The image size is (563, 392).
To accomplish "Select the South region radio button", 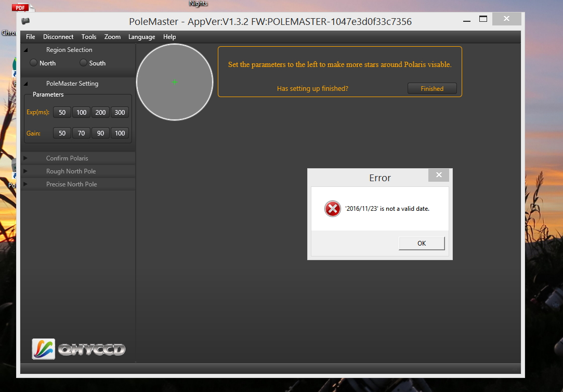I will pyautogui.click(x=83, y=63).
